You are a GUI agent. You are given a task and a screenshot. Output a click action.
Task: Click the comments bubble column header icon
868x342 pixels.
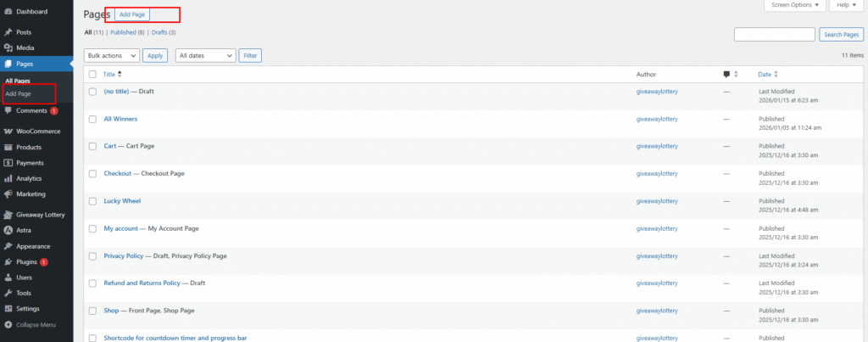click(726, 75)
